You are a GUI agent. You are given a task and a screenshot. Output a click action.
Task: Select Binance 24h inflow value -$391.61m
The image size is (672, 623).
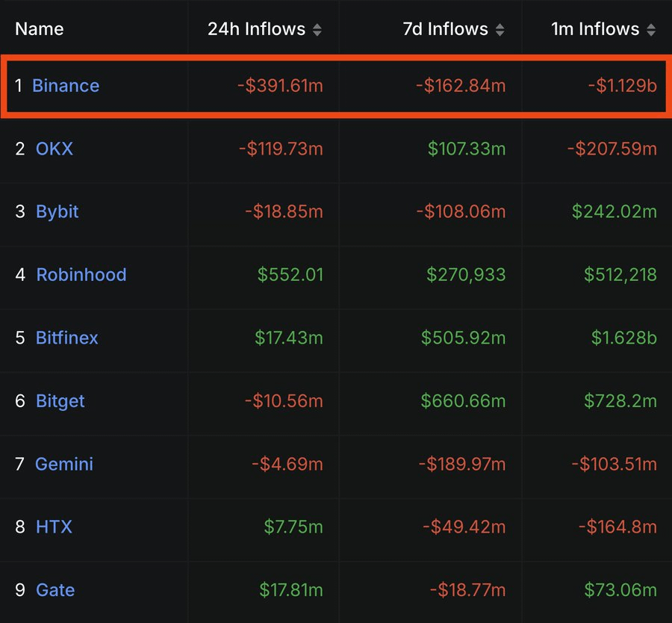pos(280,86)
